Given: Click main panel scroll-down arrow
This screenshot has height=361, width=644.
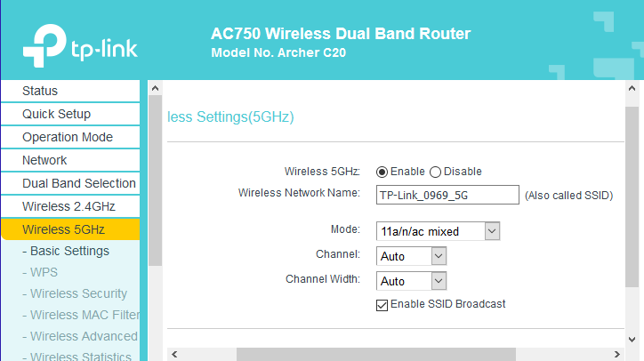Looking at the screenshot, I should coord(632,340).
